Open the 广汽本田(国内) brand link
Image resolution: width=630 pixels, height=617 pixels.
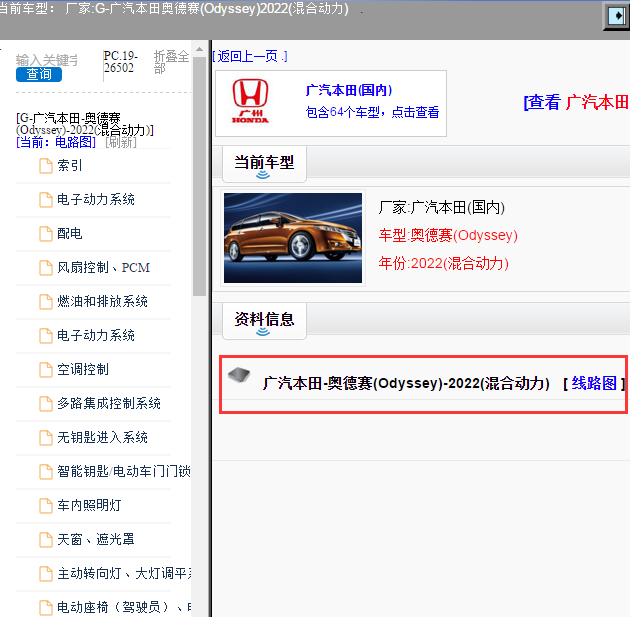point(349,90)
